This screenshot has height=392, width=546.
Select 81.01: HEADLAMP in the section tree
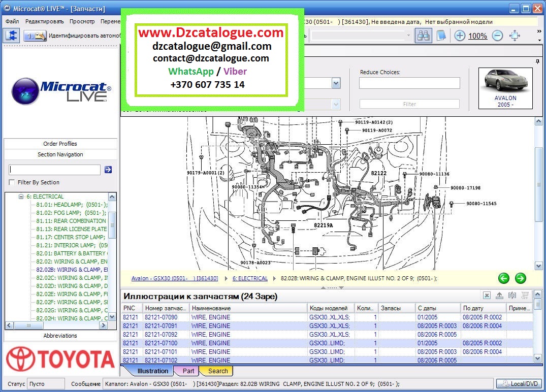click(x=72, y=205)
